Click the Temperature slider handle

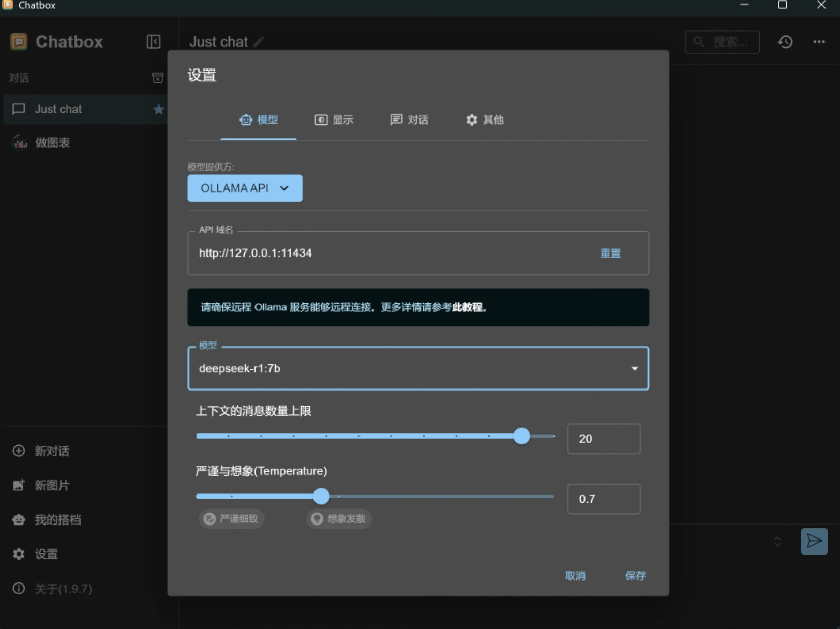click(321, 496)
